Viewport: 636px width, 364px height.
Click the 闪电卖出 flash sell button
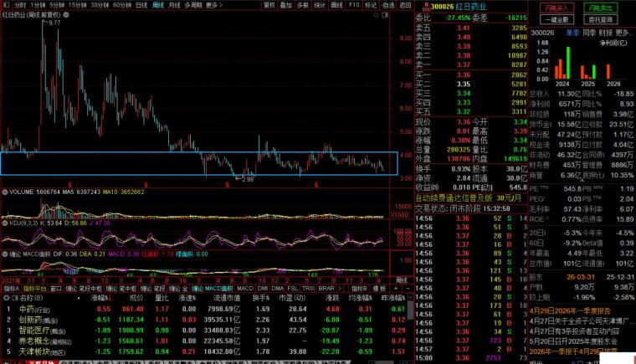(x=601, y=8)
